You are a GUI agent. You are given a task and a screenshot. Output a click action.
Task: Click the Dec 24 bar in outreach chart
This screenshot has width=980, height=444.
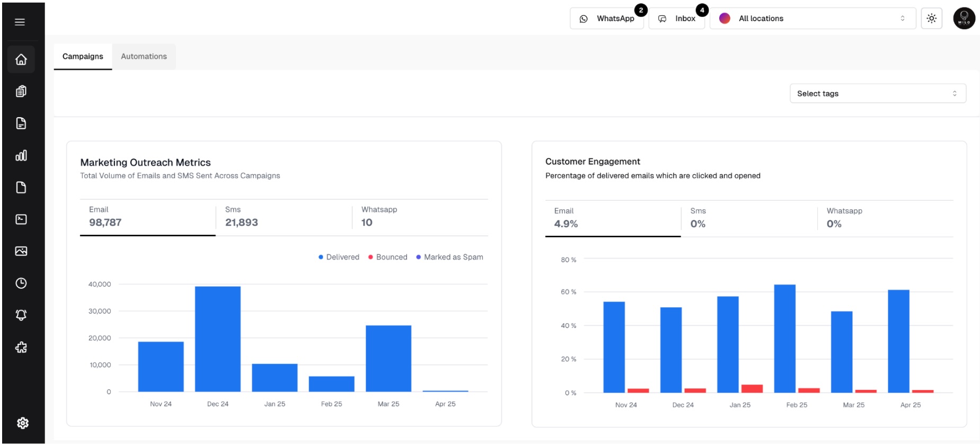click(217, 339)
